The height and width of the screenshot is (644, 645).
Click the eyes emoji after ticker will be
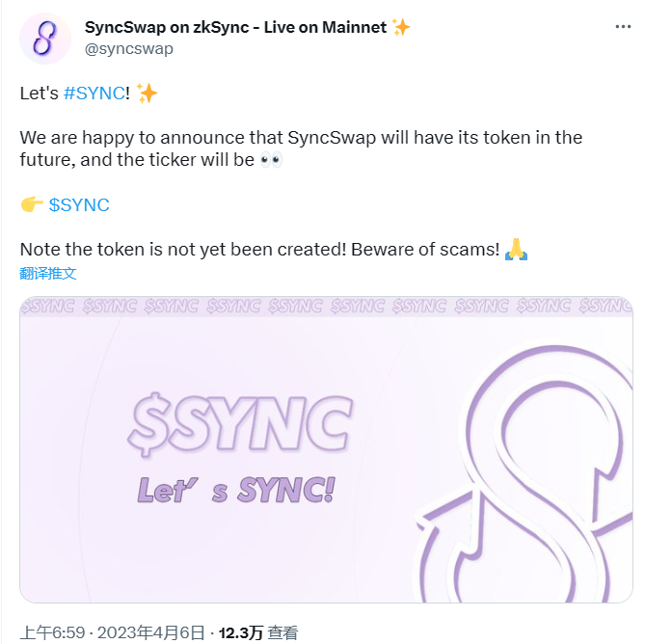[272, 160]
